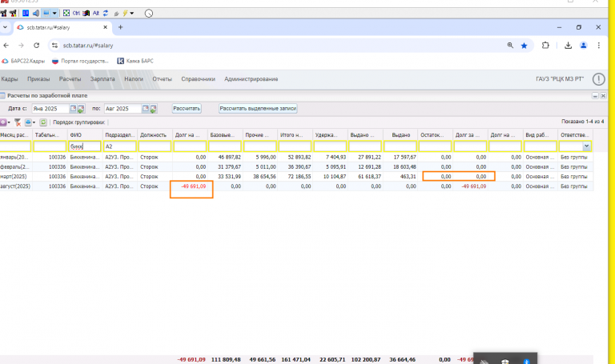Click the Alt key icon in remote toolbar
This screenshot has height=364, width=615.
click(96, 14)
